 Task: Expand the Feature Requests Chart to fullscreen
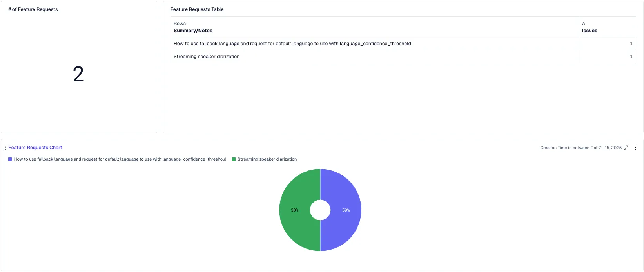(626, 148)
